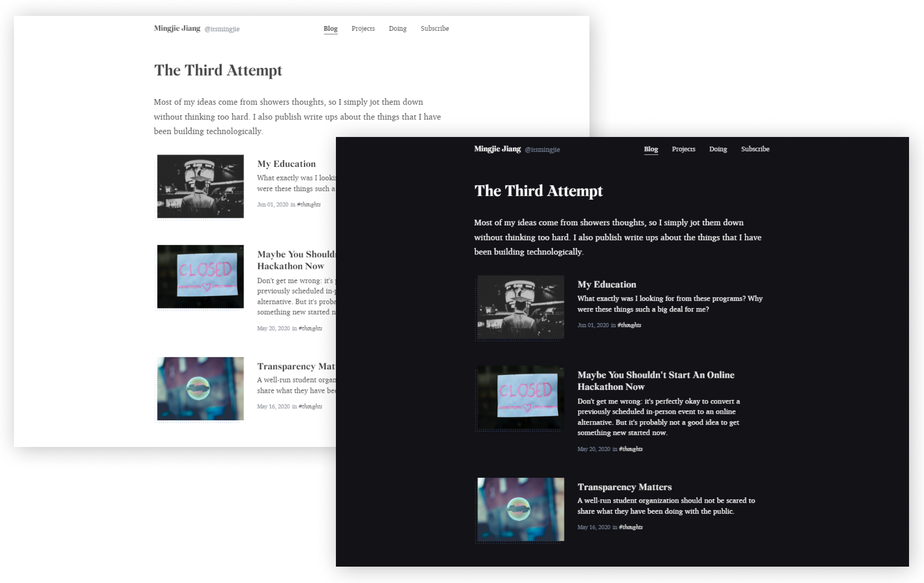
Task: Open the Projects navigation page
Action: [363, 28]
